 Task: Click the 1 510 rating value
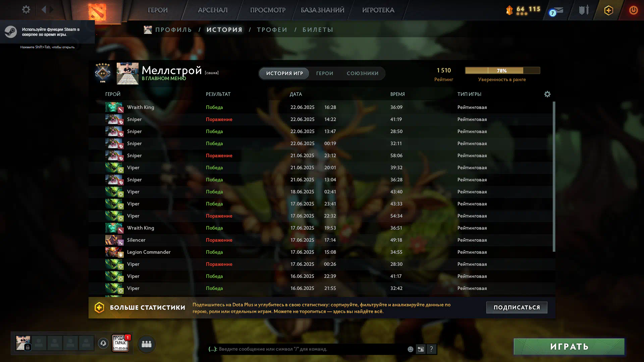tap(444, 70)
